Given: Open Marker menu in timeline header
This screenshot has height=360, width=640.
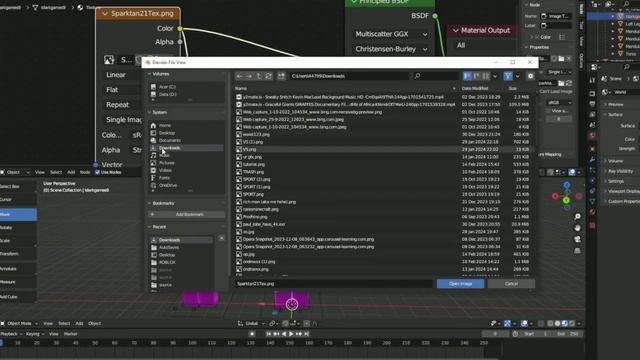Looking at the screenshot, I should point(70,334).
